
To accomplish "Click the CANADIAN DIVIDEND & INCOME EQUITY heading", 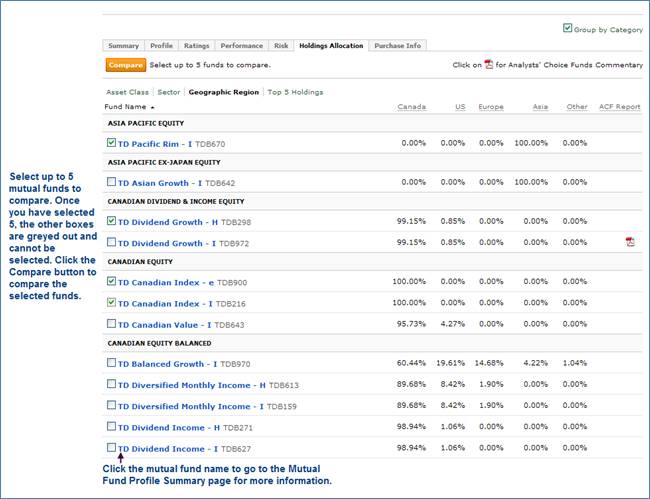I will 176,201.
